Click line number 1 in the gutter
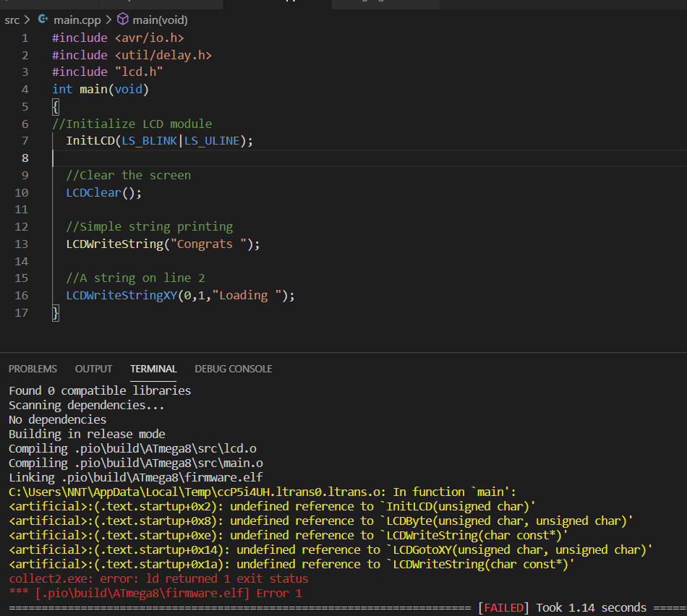Image resolution: width=687 pixels, height=616 pixels. click(x=25, y=38)
